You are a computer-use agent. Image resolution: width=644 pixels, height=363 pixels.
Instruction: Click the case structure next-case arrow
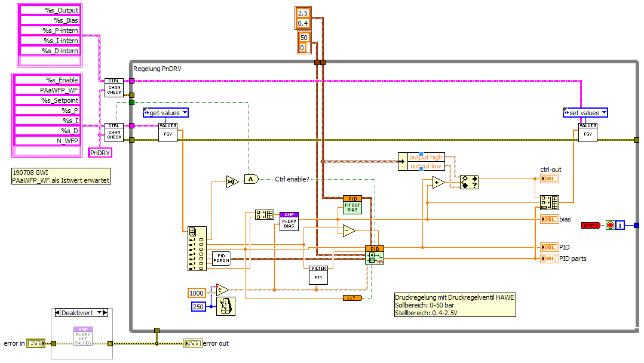(x=105, y=313)
